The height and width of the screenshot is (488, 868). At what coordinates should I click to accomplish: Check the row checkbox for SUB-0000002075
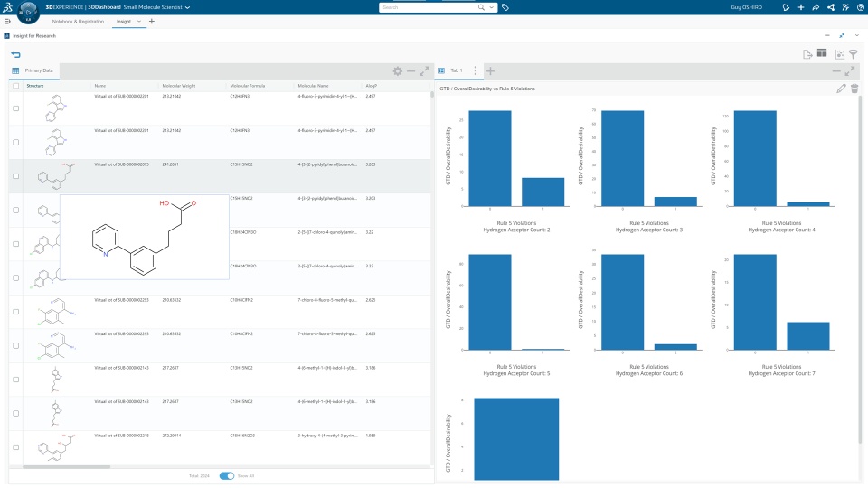(15, 176)
